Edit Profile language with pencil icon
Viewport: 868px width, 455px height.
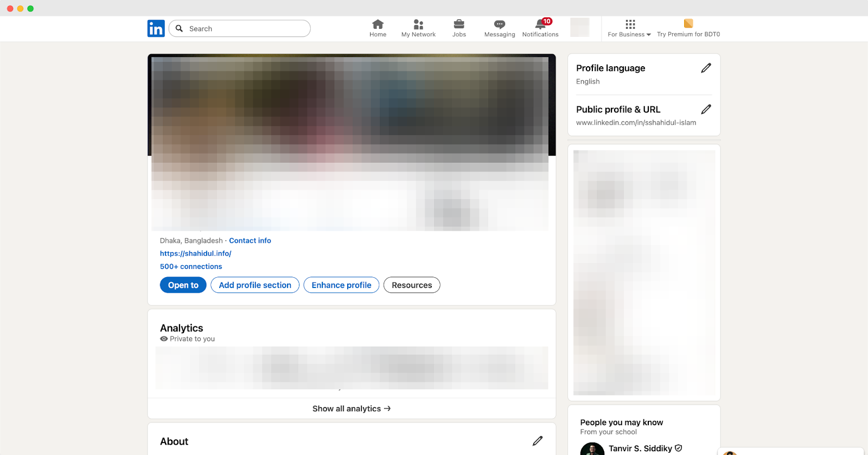pos(706,68)
